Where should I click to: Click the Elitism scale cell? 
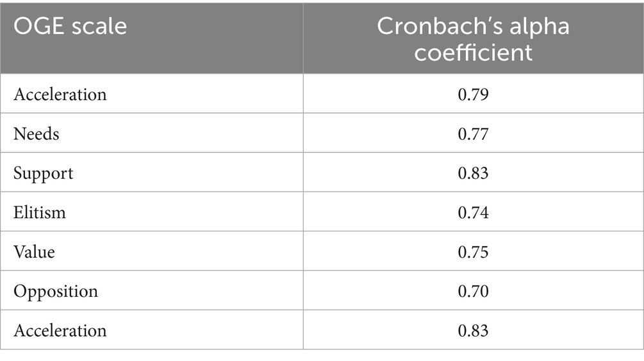pos(40,212)
